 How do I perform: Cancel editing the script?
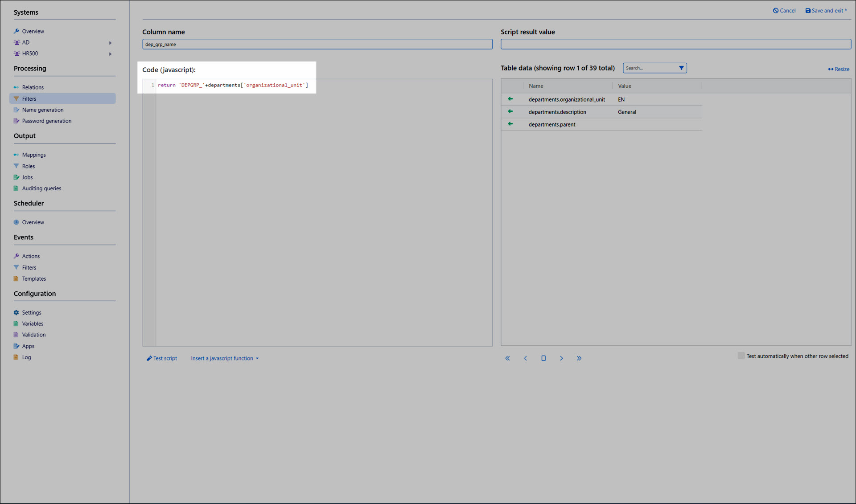[x=784, y=11]
